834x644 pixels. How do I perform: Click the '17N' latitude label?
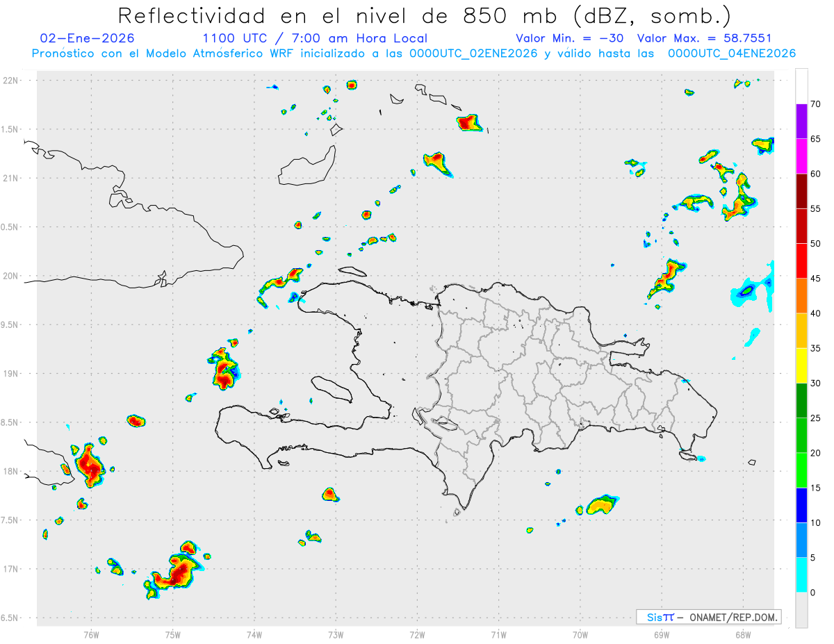tap(11, 569)
